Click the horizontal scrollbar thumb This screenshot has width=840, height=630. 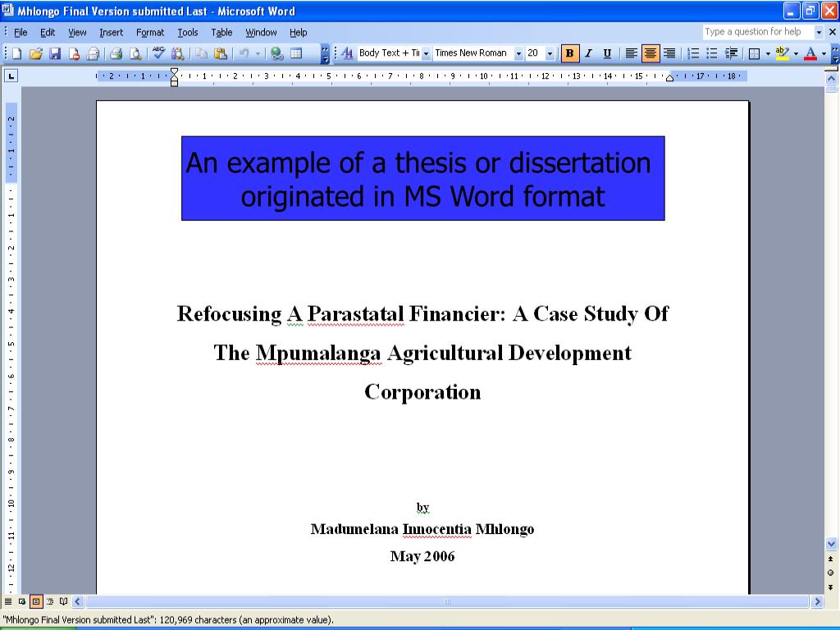tap(447, 601)
